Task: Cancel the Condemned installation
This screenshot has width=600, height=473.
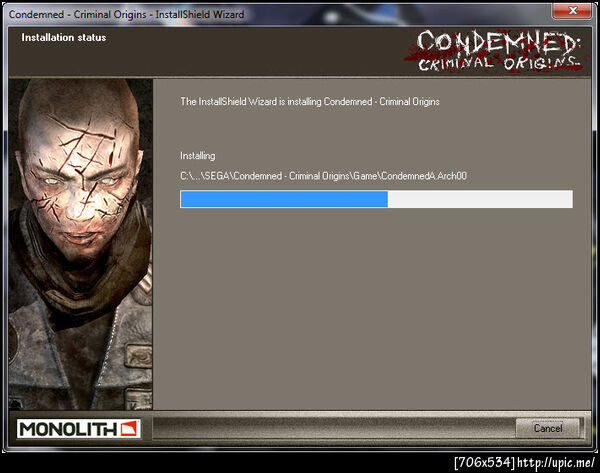Action: [x=548, y=428]
